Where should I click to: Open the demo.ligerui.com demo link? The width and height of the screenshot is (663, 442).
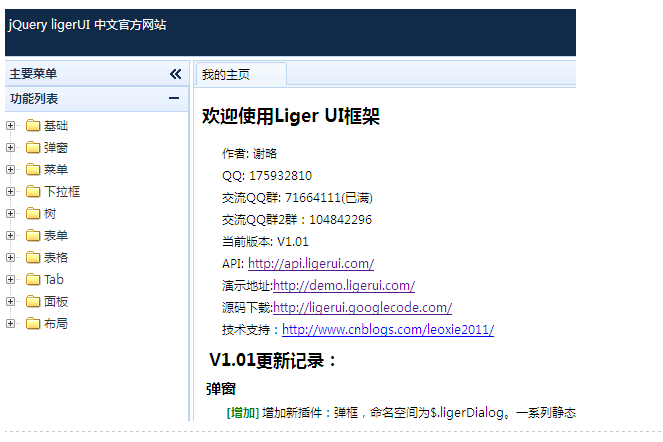[x=344, y=286]
